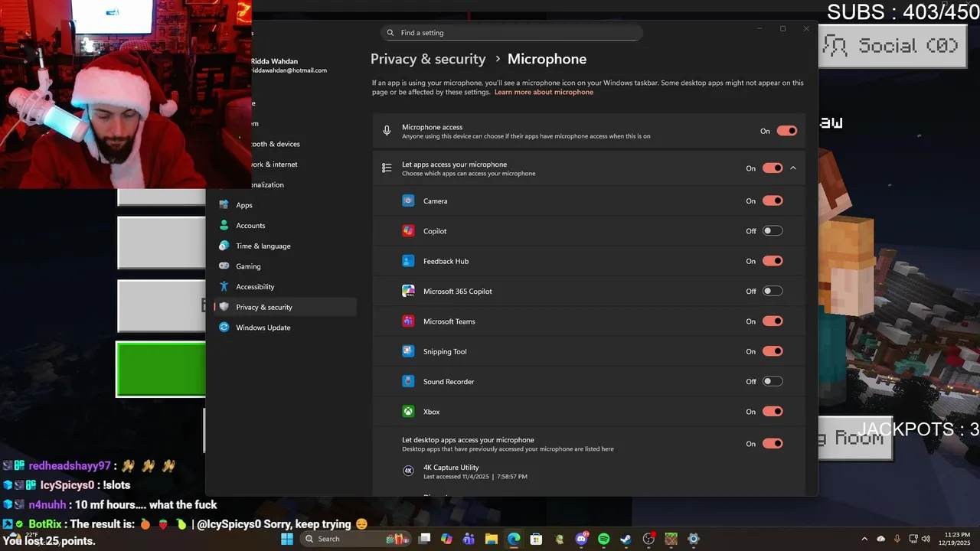Enable microphone for Sound Recorder
This screenshot has height=551, width=980.
(773, 381)
